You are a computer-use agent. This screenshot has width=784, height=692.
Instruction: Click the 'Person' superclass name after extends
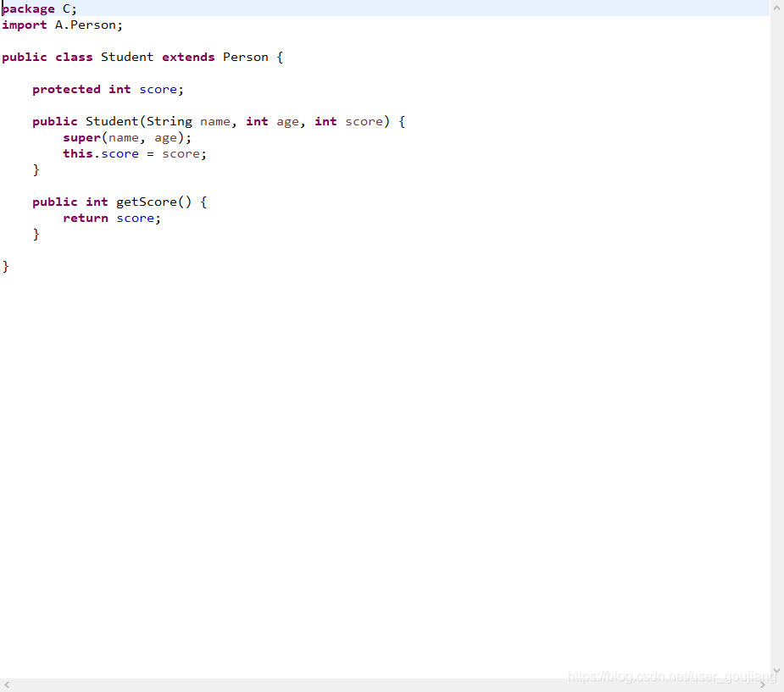point(246,57)
